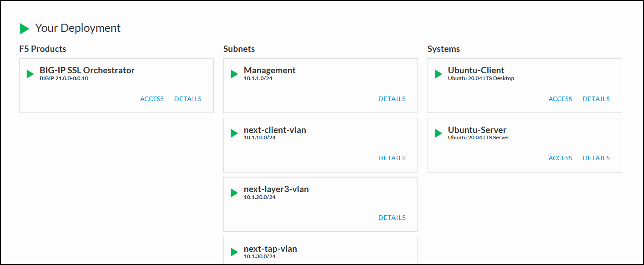Viewport: 644px width, 265px height.
Task: Select the Ubuntu-Server title
Action: click(x=477, y=130)
